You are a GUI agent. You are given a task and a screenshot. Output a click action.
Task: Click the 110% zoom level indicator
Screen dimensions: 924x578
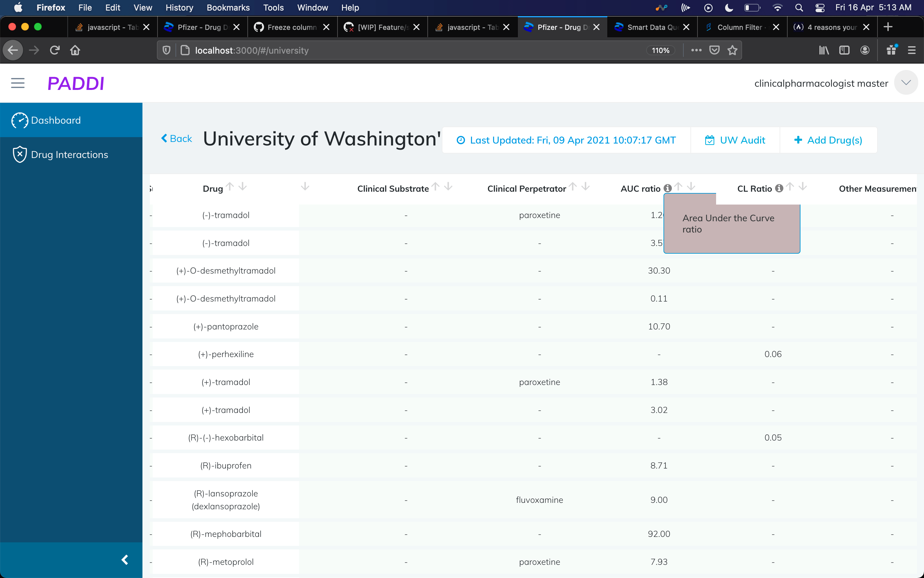pos(660,50)
